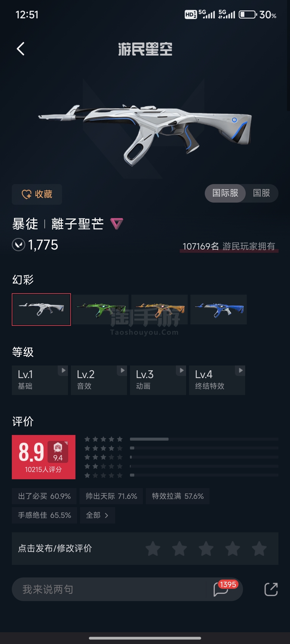Switch server to 国际服
The width and height of the screenshot is (290, 644).
pyautogui.click(x=225, y=193)
